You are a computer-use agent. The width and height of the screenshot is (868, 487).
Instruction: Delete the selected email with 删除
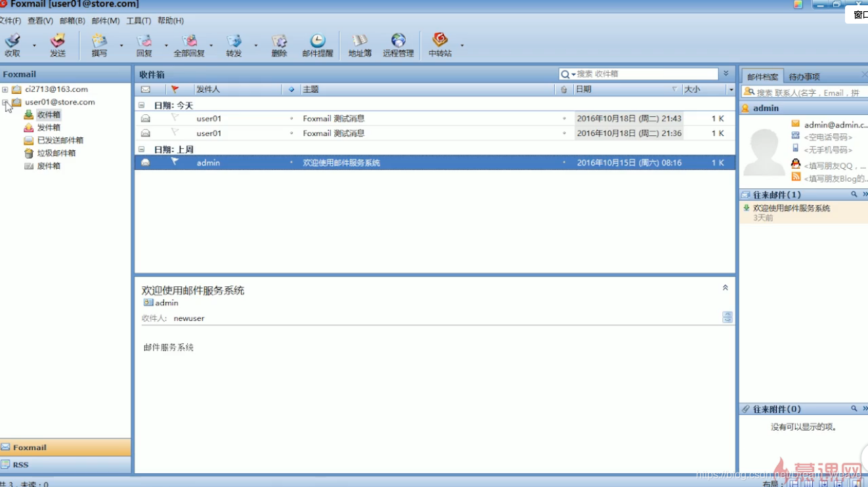pyautogui.click(x=279, y=45)
